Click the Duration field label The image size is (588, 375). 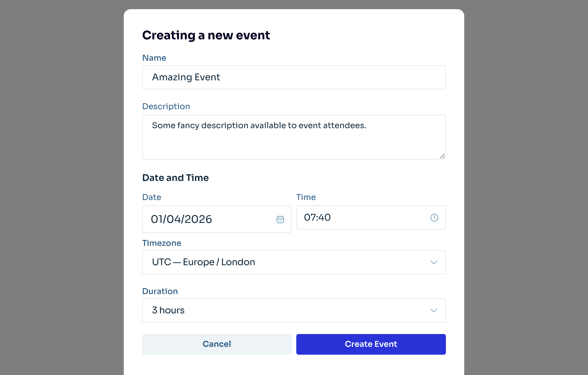click(x=160, y=291)
